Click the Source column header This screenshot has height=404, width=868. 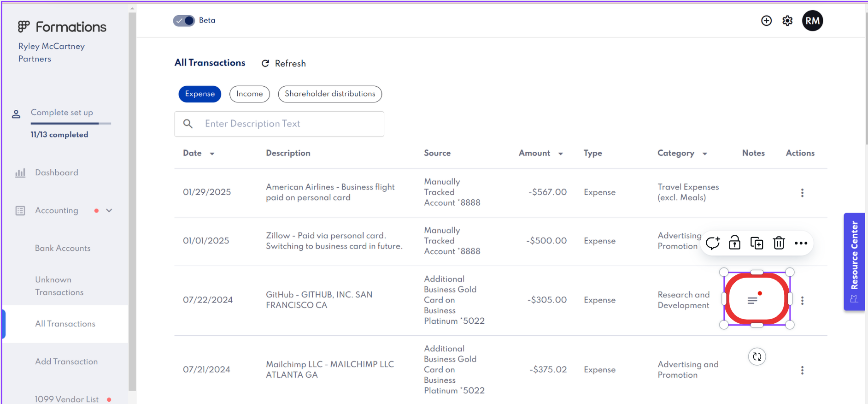pos(437,153)
